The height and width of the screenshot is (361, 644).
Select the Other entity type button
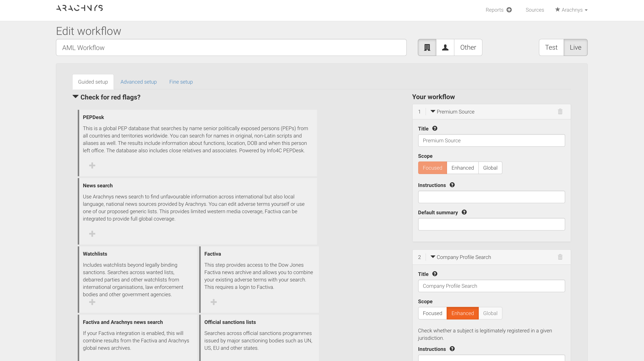coord(468,47)
